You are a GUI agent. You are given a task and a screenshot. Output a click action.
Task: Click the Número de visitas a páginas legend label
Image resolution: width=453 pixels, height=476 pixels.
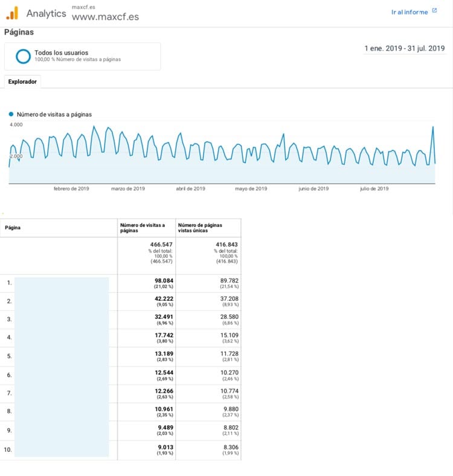point(54,114)
